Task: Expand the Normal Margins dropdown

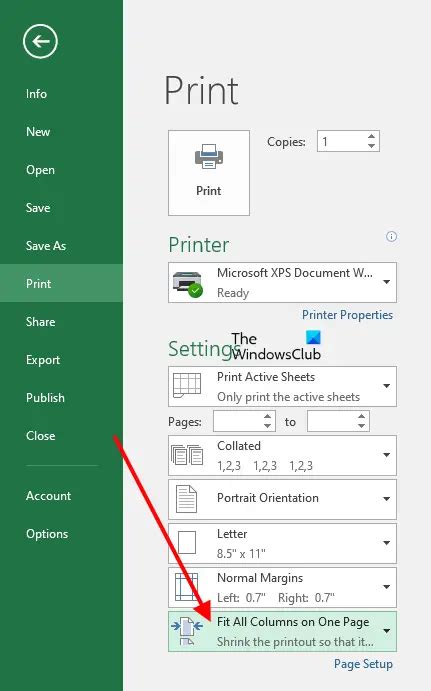Action: pyautogui.click(x=386, y=587)
